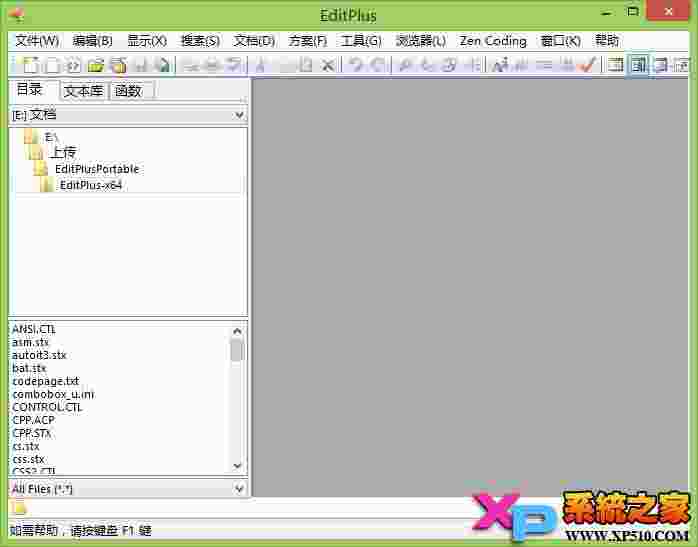The image size is (698, 547).
Task: Toggle word wrap from the toolbar
Action: click(521, 65)
